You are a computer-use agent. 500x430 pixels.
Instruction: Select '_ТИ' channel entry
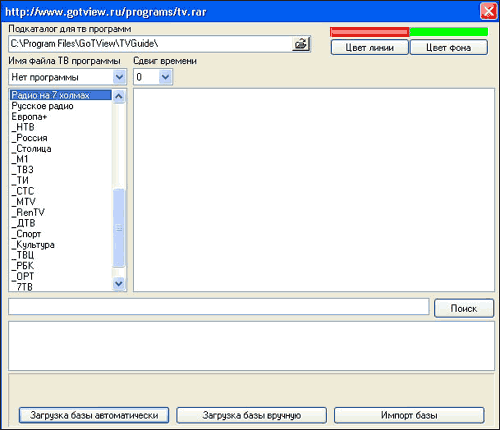point(61,181)
